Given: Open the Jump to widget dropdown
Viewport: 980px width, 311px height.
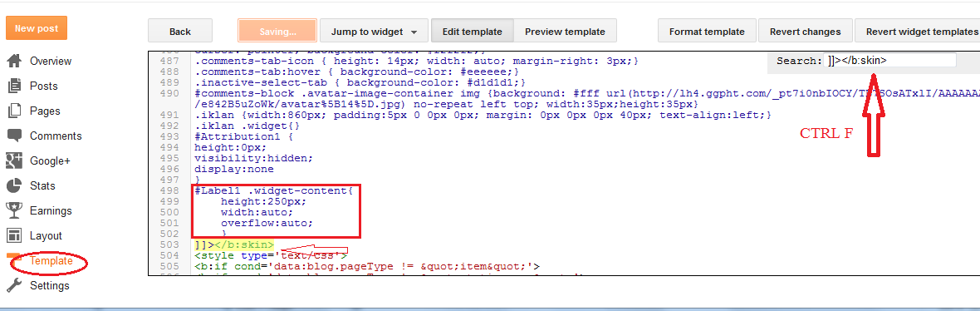Looking at the screenshot, I should coord(374,32).
